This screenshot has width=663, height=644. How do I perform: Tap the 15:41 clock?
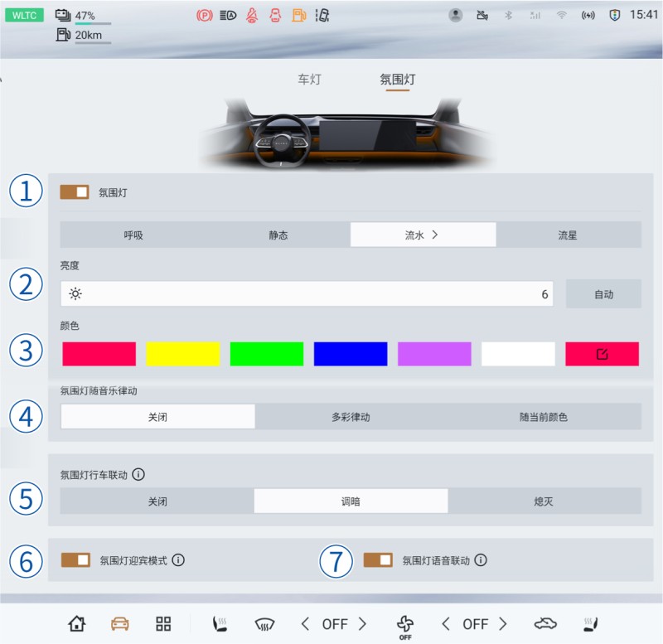click(x=644, y=15)
